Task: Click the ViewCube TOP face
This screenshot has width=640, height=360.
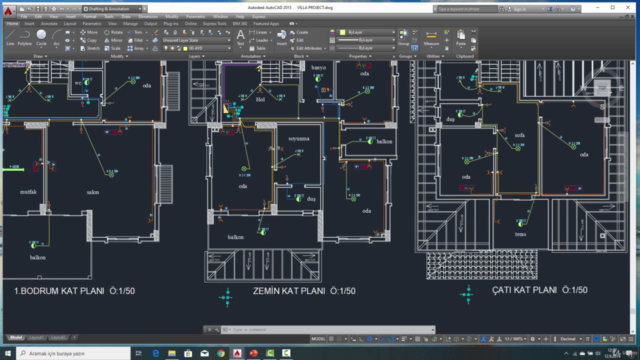Action: 602,88
